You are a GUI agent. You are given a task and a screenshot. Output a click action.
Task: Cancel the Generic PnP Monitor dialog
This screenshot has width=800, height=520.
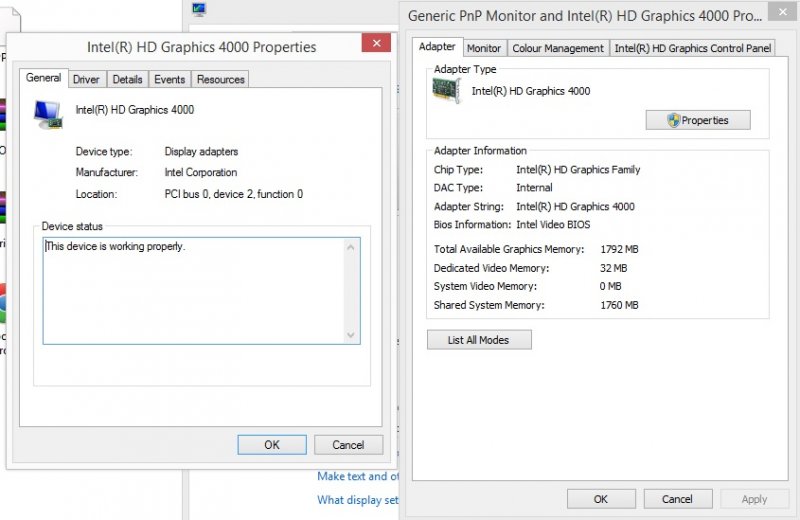[x=677, y=499]
